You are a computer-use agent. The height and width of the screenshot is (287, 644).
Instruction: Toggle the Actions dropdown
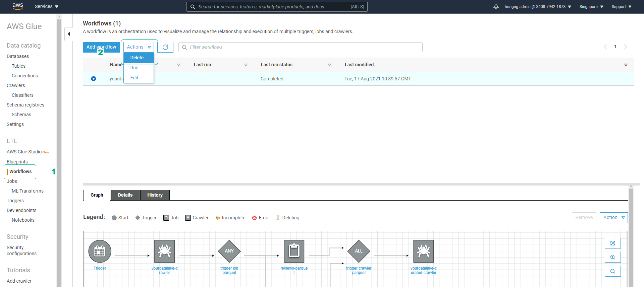tap(139, 47)
